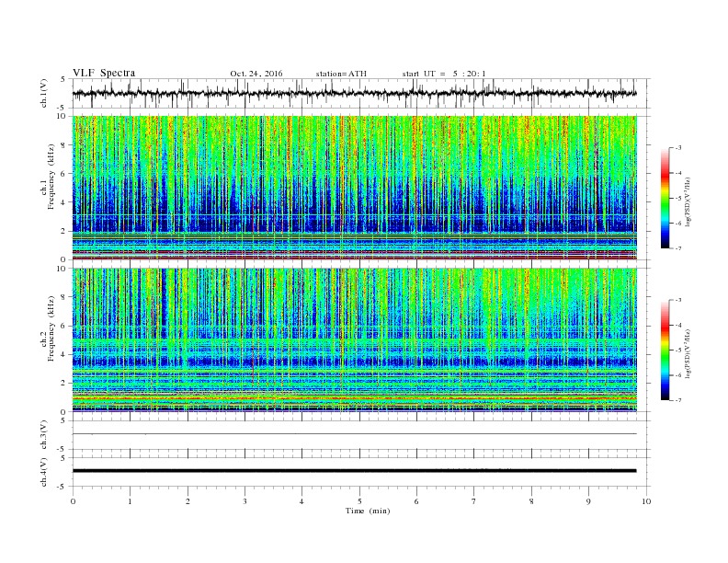Click the "2" tick on the time axis
This screenshot has height=563, width=728.
(x=188, y=501)
